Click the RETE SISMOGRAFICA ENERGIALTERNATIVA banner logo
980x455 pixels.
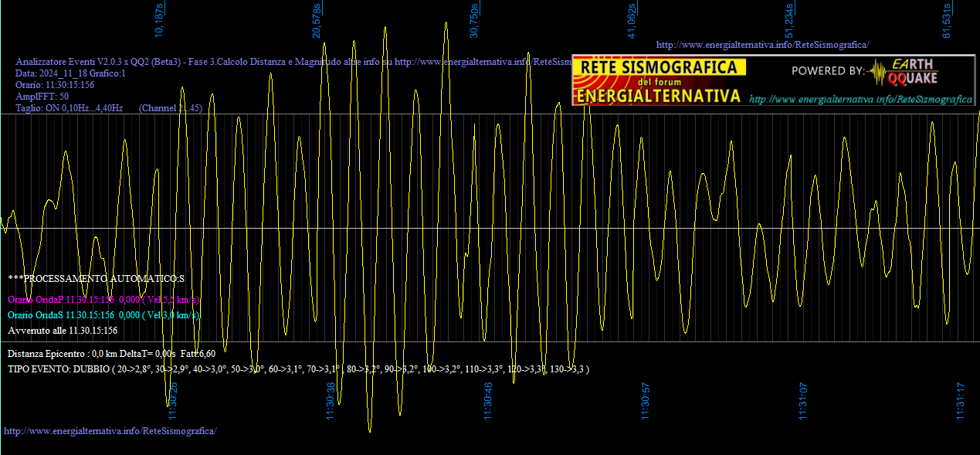(x=660, y=80)
